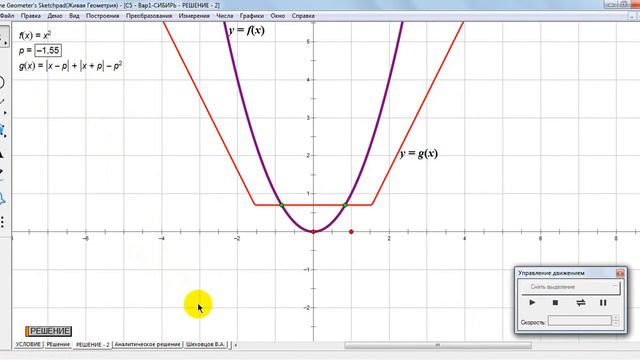Open the Построения menu
The width and height of the screenshot is (640, 360).
(x=102, y=16)
